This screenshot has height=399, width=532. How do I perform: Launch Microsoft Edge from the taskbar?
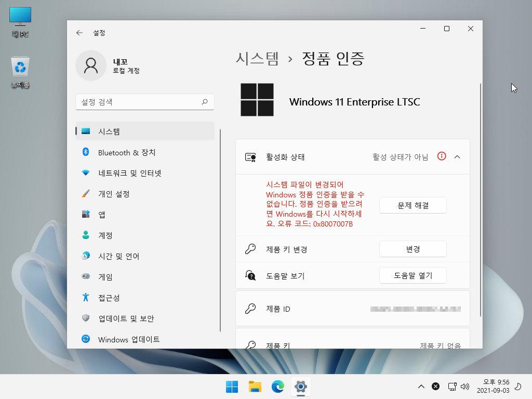[278, 387]
